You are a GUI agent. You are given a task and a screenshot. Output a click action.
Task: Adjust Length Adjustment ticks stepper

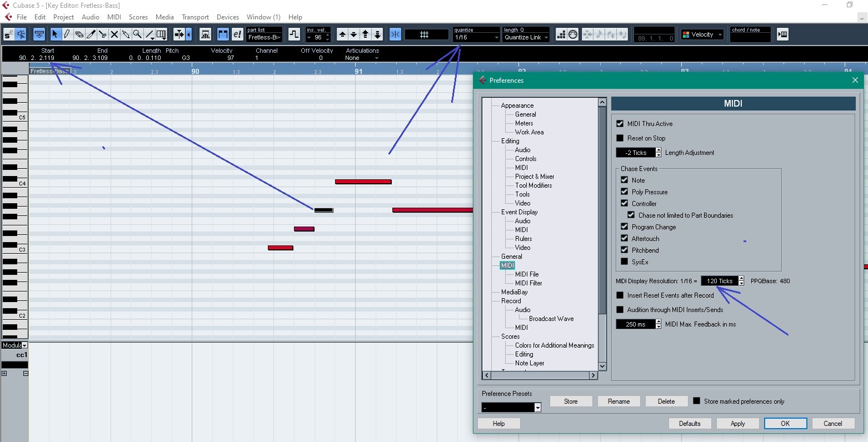(659, 152)
